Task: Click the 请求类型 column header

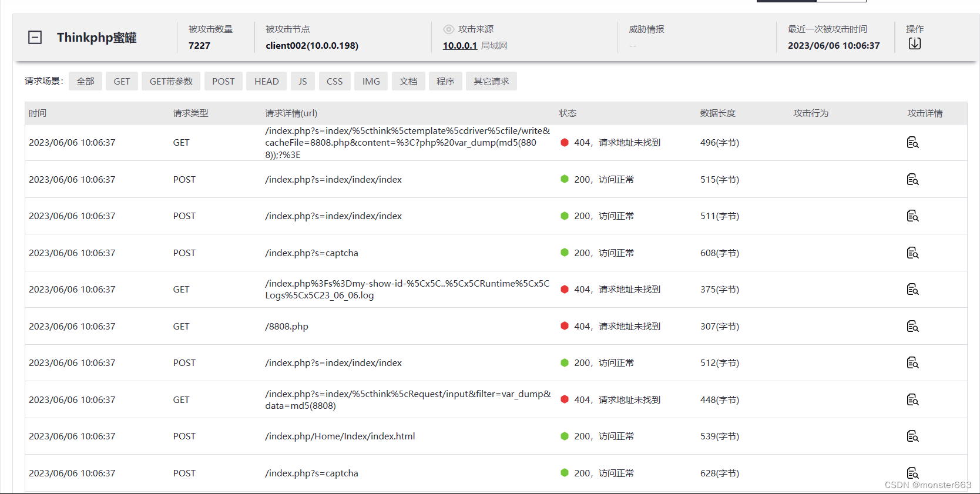Action: coord(190,113)
